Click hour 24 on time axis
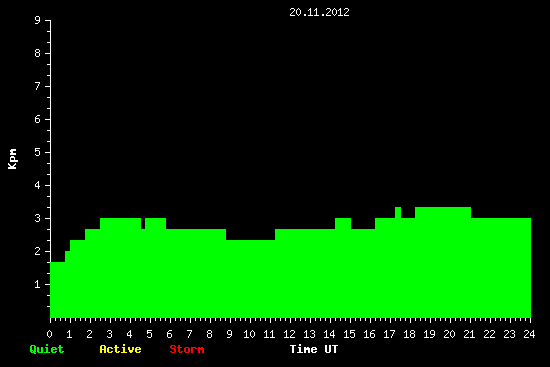This screenshot has height=367, width=550. (529, 334)
